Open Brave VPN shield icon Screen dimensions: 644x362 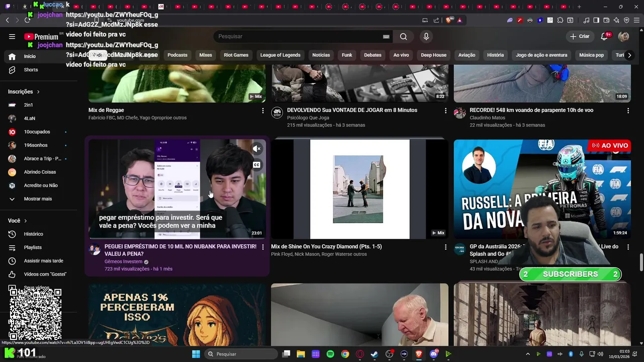pos(626,20)
